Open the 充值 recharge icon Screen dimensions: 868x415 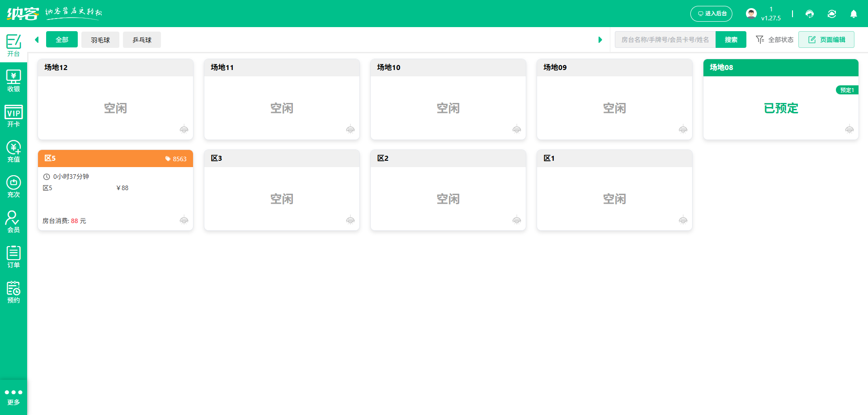14,151
